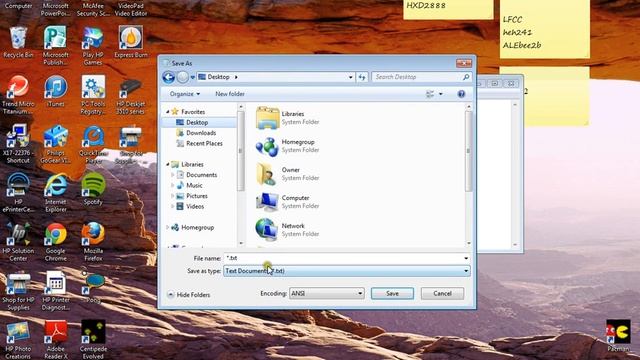Open PC Tools Registry shortcut

pos(93,95)
